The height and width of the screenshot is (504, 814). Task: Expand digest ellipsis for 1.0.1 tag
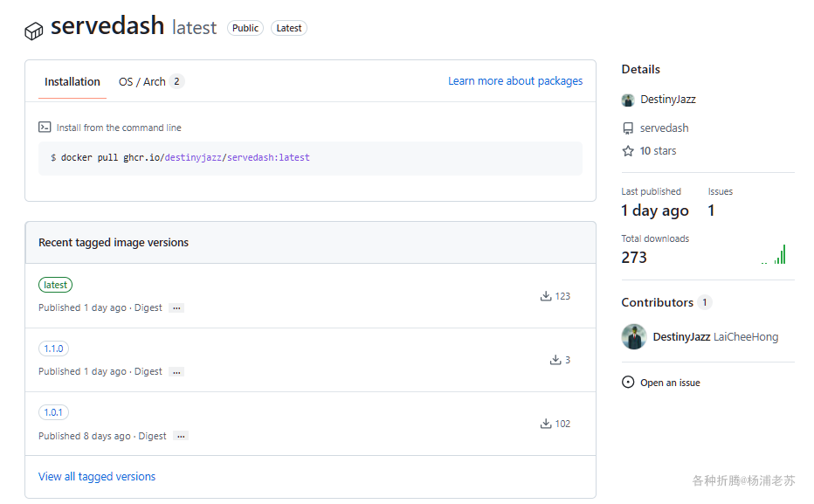[181, 436]
